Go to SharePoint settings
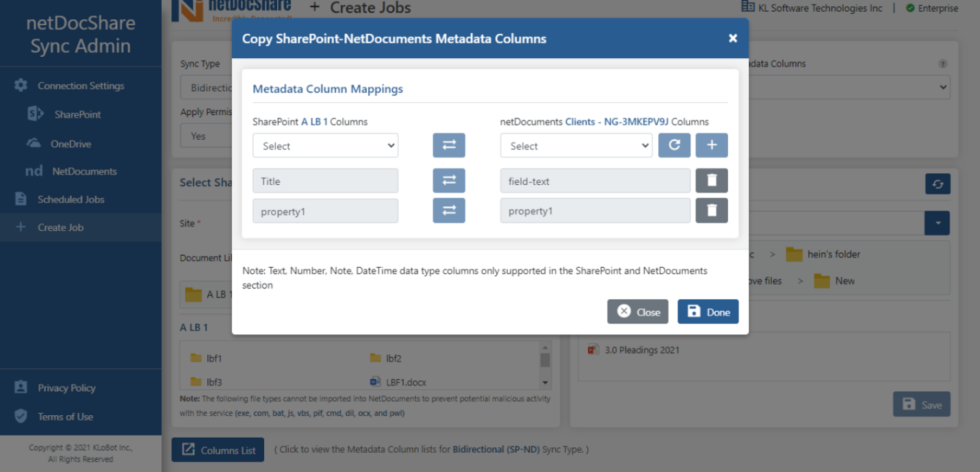 pyautogui.click(x=78, y=114)
